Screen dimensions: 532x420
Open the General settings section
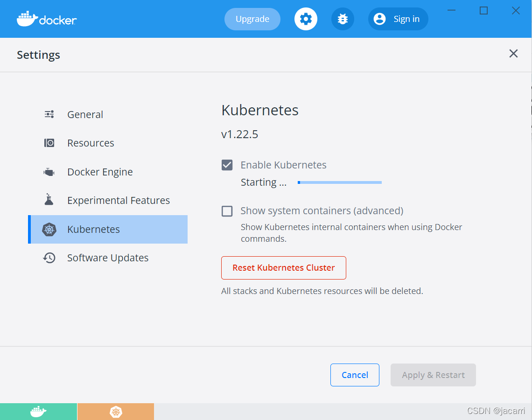[108, 115]
